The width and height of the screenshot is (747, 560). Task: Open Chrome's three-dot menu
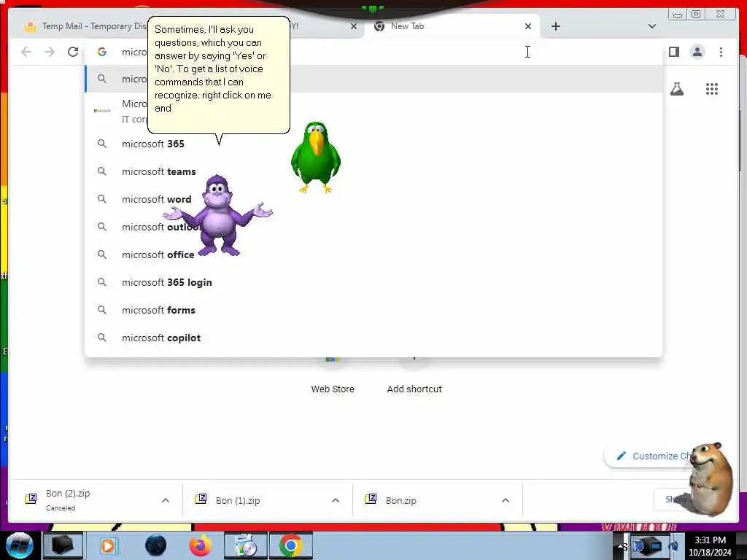point(721,52)
